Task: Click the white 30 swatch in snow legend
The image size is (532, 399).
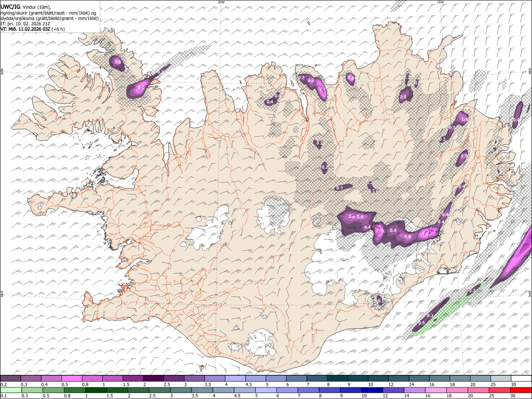Action: pos(521,378)
